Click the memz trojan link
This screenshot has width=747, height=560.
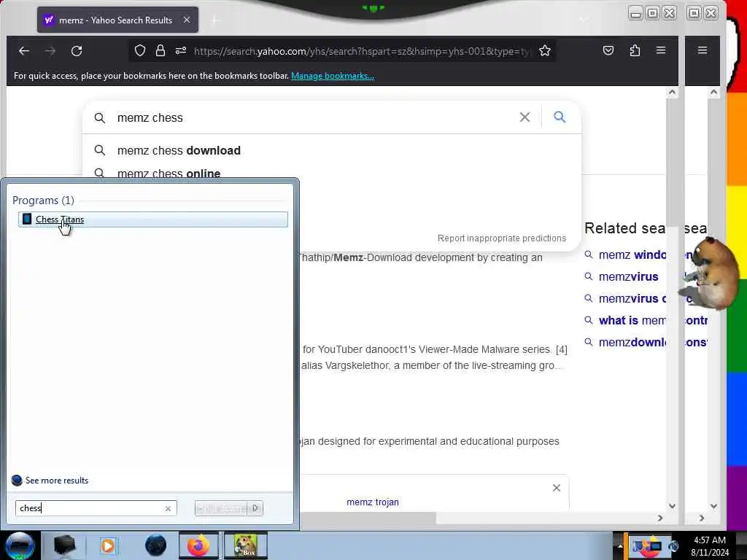(x=373, y=502)
